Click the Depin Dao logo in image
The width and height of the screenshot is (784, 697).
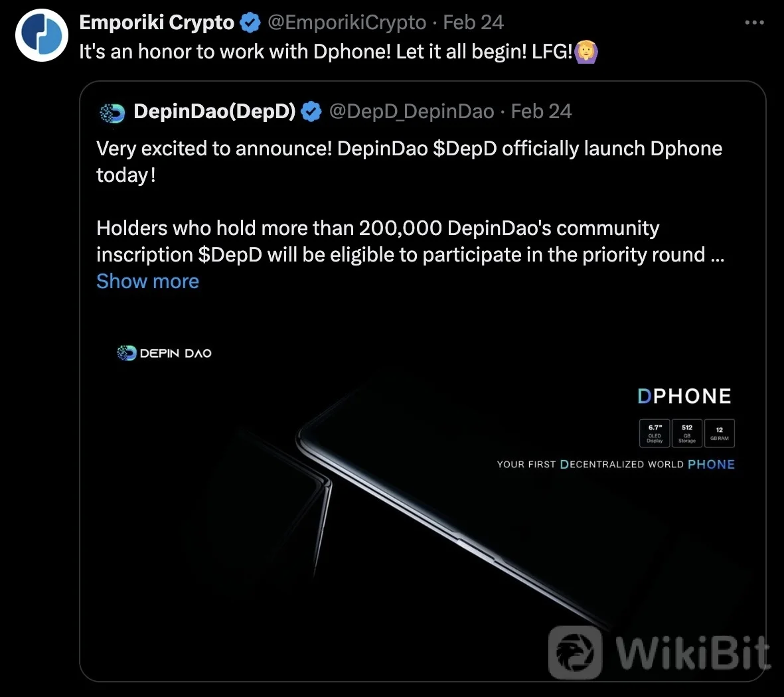click(165, 353)
